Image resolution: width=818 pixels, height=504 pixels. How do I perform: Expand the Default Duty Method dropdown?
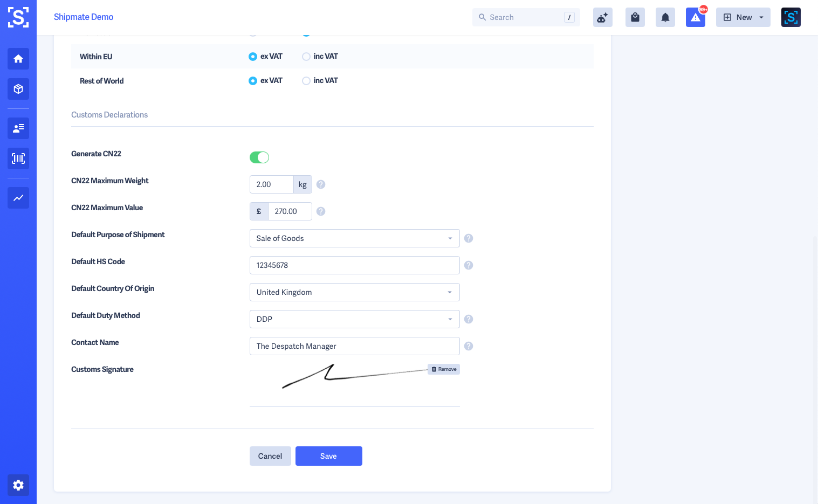click(x=355, y=319)
